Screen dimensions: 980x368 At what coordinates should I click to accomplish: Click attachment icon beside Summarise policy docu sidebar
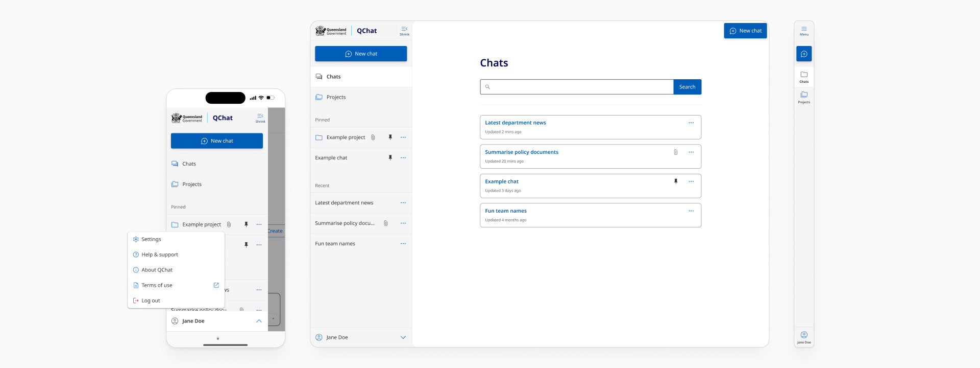coord(386,223)
